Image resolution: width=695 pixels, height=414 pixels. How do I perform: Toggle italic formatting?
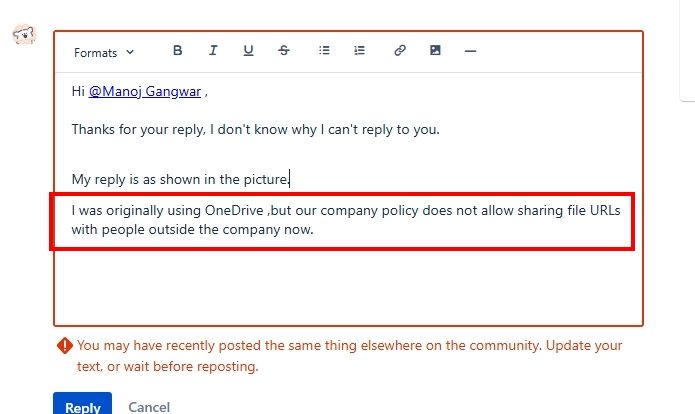(213, 51)
